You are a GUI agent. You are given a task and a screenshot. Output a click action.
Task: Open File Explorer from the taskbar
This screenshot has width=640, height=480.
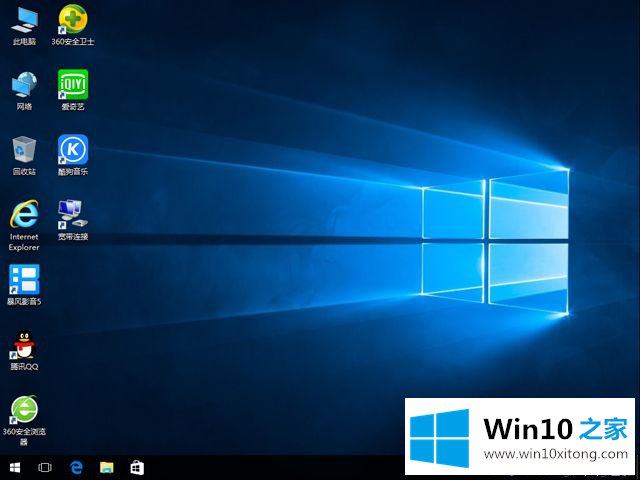click(x=106, y=467)
